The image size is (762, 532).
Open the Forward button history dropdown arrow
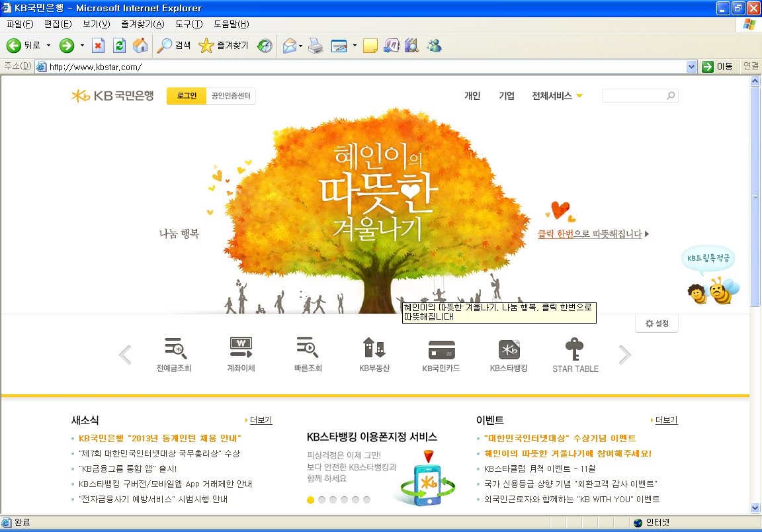82,46
